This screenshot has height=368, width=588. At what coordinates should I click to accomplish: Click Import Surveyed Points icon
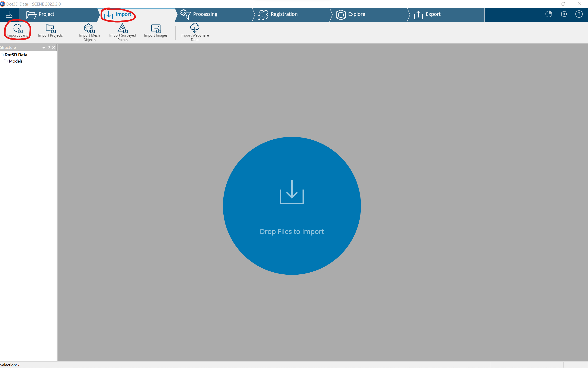(122, 29)
